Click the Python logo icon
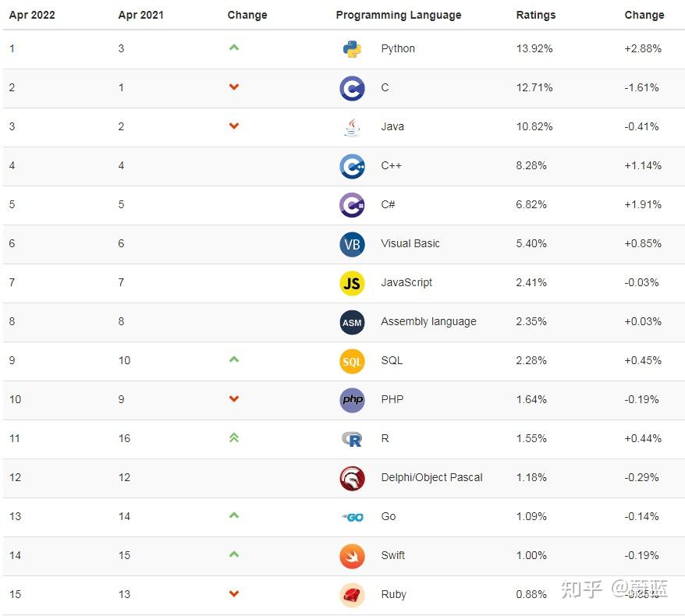The height and width of the screenshot is (616, 685). [x=352, y=49]
